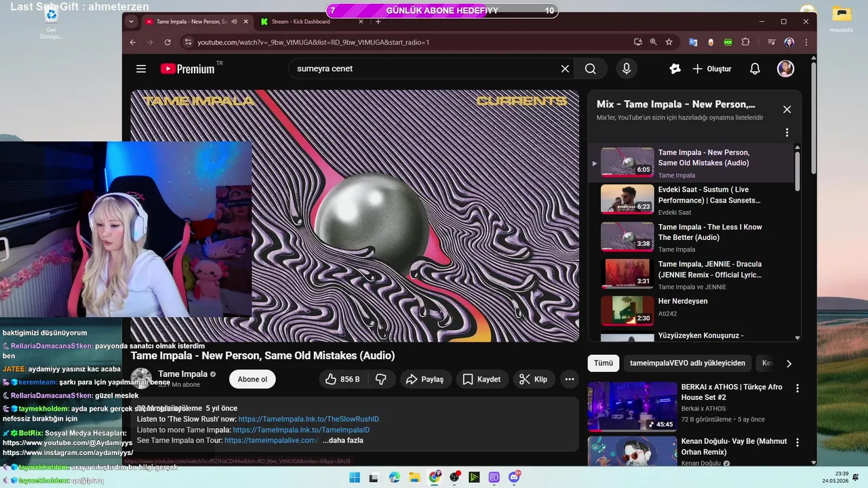The height and width of the screenshot is (488, 868).
Task: Open the Chrome three-dot menu
Action: pyautogui.click(x=806, y=42)
